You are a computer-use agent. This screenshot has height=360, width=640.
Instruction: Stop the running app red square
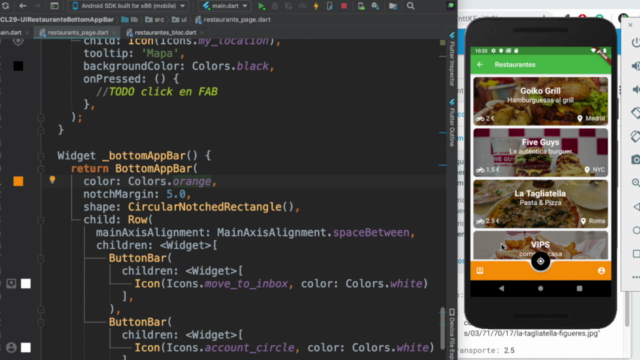tap(344, 6)
